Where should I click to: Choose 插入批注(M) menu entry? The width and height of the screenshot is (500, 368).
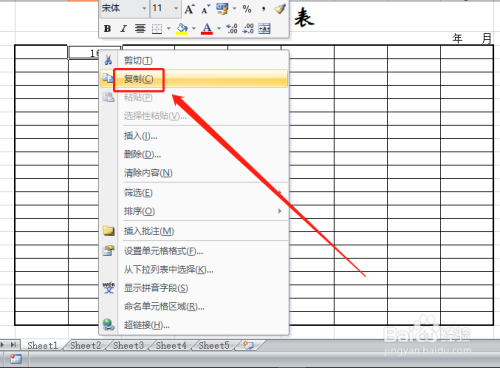(x=194, y=231)
